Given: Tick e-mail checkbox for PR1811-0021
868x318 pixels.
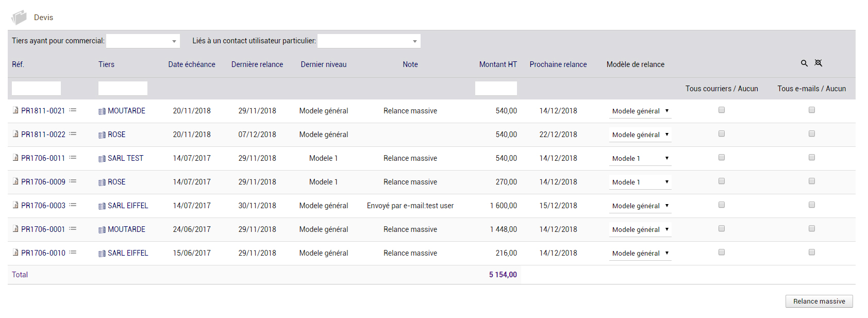Looking at the screenshot, I should coord(812,110).
